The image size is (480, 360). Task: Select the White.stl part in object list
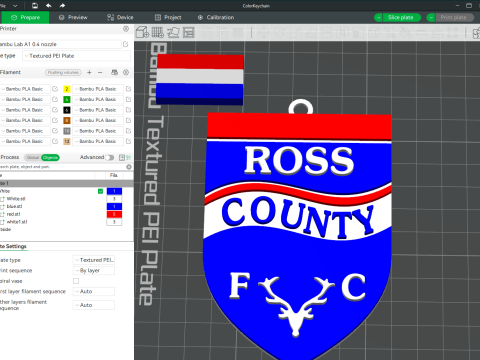(16, 199)
